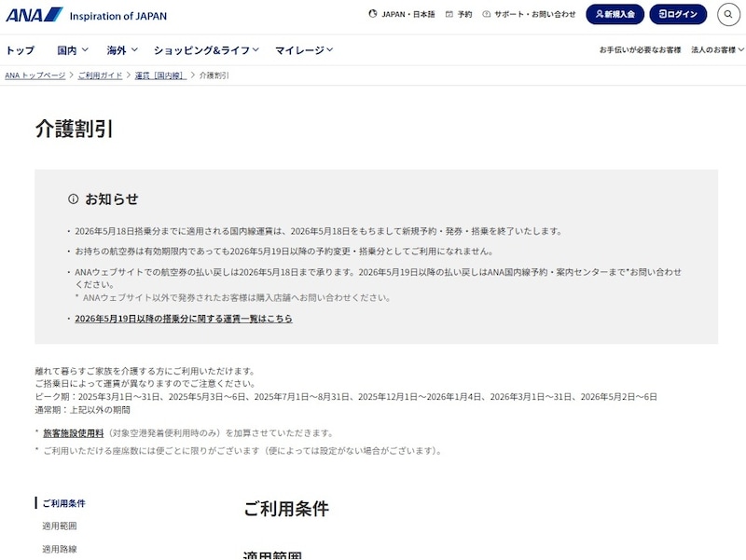746x560 pixels.
Task: Click the info icon next to お知らせ
Action: pyautogui.click(x=70, y=197)
